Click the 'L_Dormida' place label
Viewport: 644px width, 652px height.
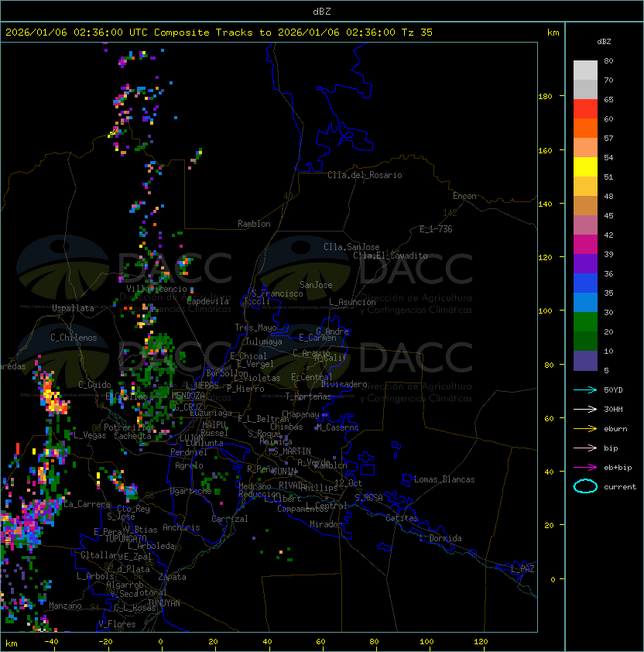pyautogui.click(x=440, y=538)
